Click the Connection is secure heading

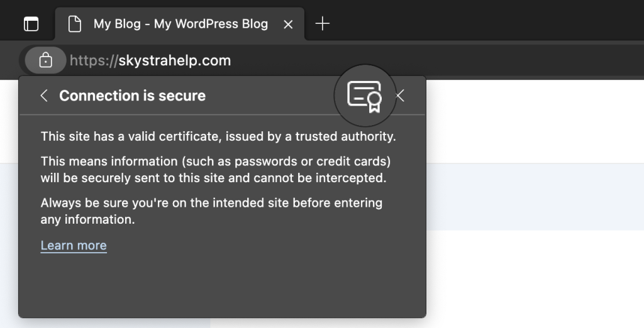(132, 96)
